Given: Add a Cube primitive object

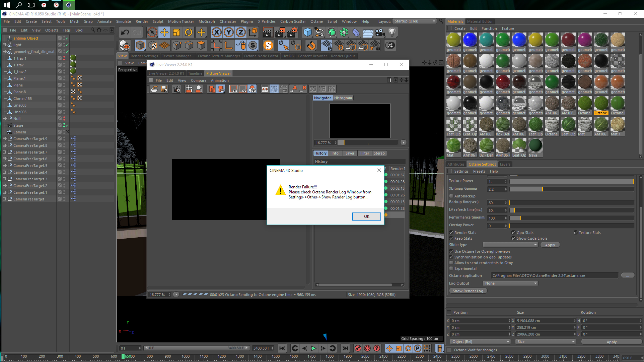Looking at the screenshot, I should click(307, 32).
